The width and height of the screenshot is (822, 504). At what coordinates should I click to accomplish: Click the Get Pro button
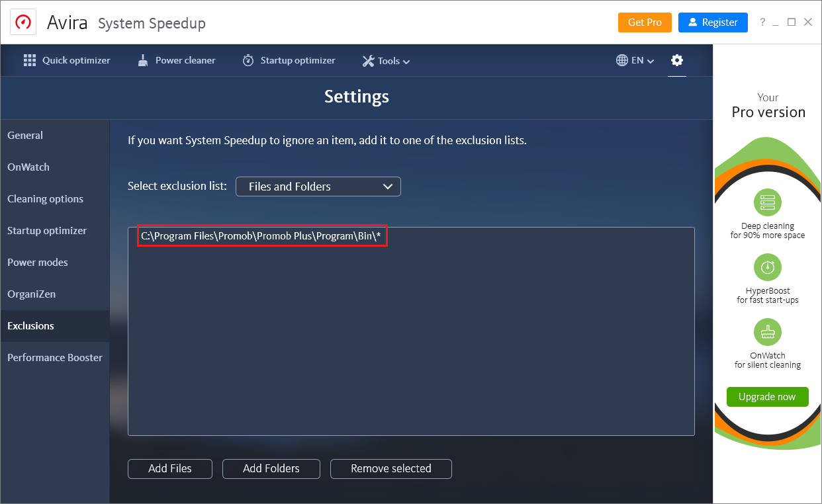point(645,22)
